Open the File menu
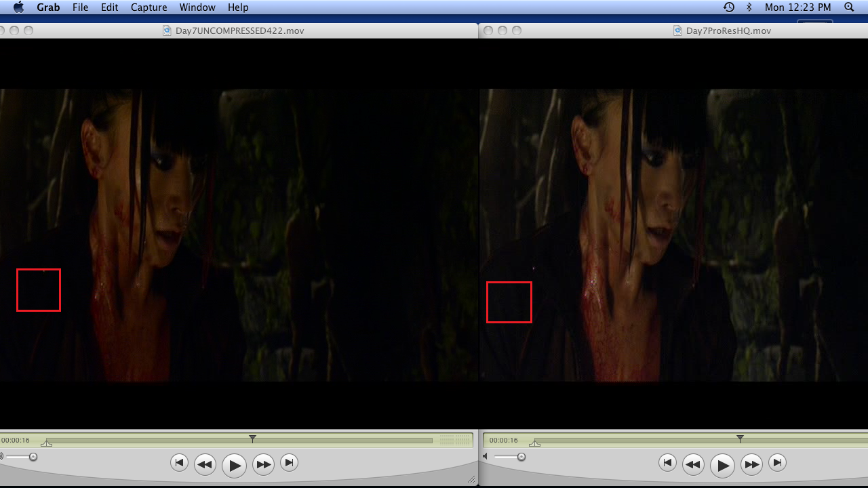868x488 pixels. tap(80, 7)
